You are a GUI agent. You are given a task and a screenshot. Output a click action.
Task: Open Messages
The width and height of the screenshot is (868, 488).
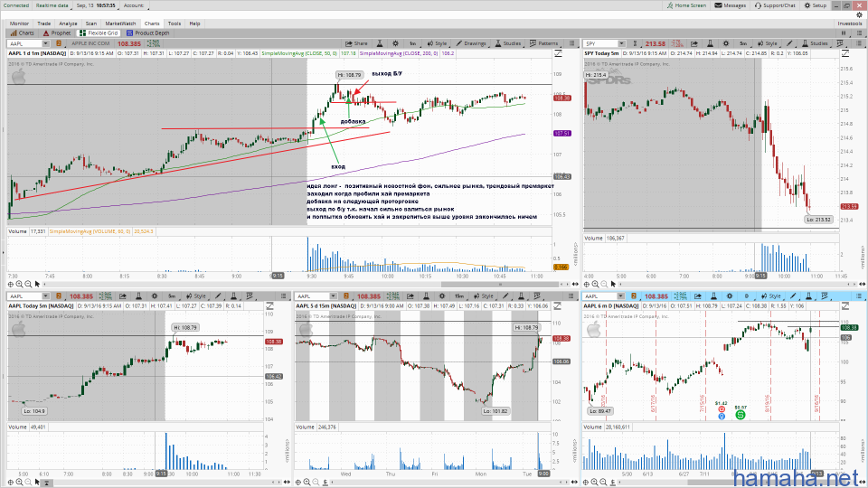731,5
